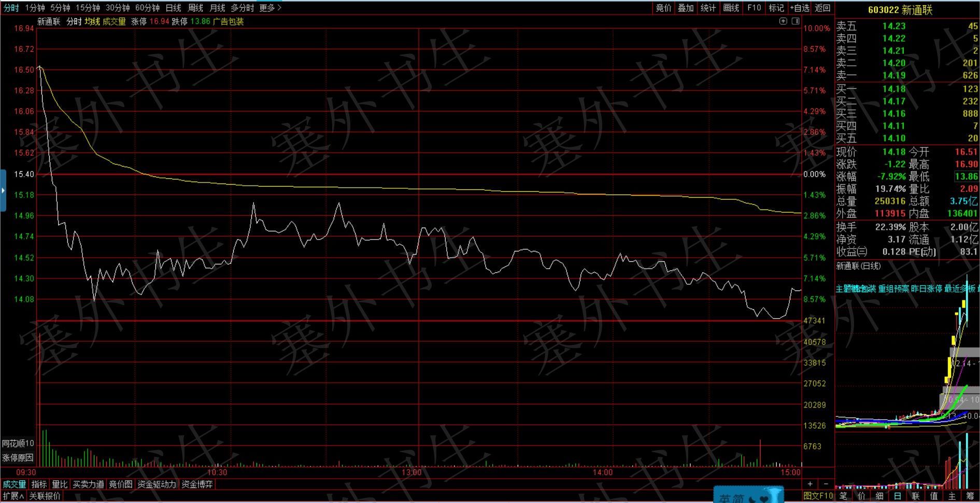The width and height of the screenshot is (980, 503).
Task: Open the 关联报价 related quotes tab
Action: pos(45,496)
